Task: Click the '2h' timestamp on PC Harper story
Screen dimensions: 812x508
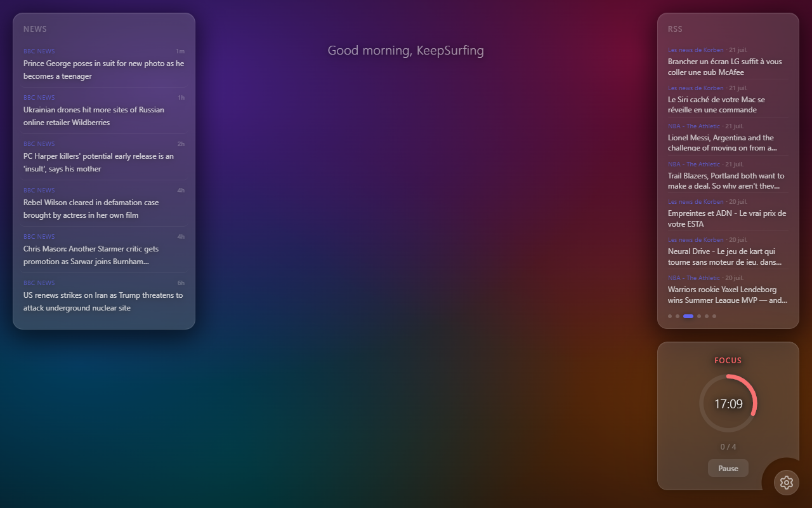Action: [181, 144]
